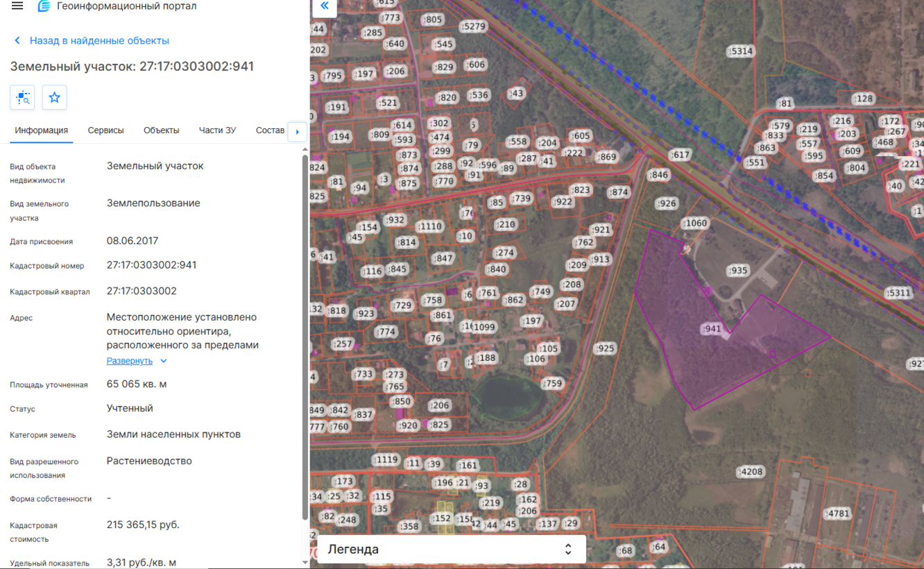Collapse the side panel with double chevron

click(x=324, y=6)
